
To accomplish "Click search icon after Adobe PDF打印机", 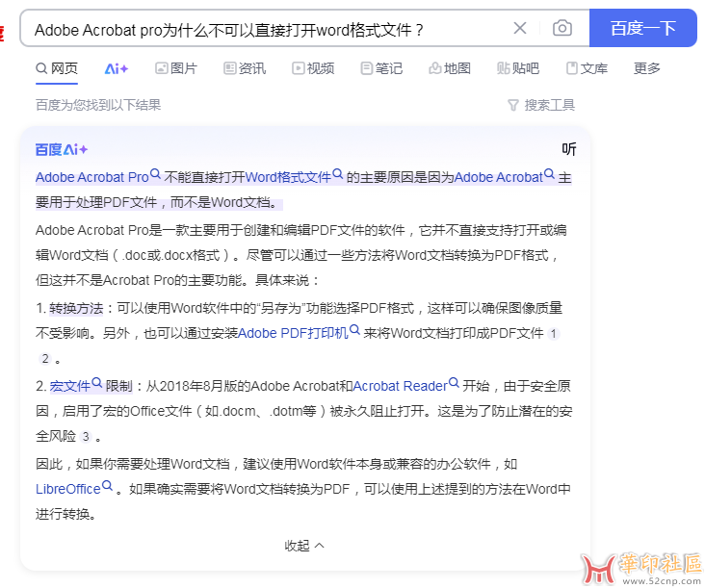I will point(354,330).
